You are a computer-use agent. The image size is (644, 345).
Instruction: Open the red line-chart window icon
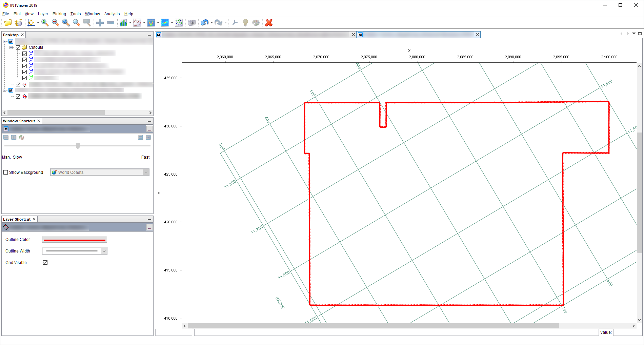pos(137,23)
